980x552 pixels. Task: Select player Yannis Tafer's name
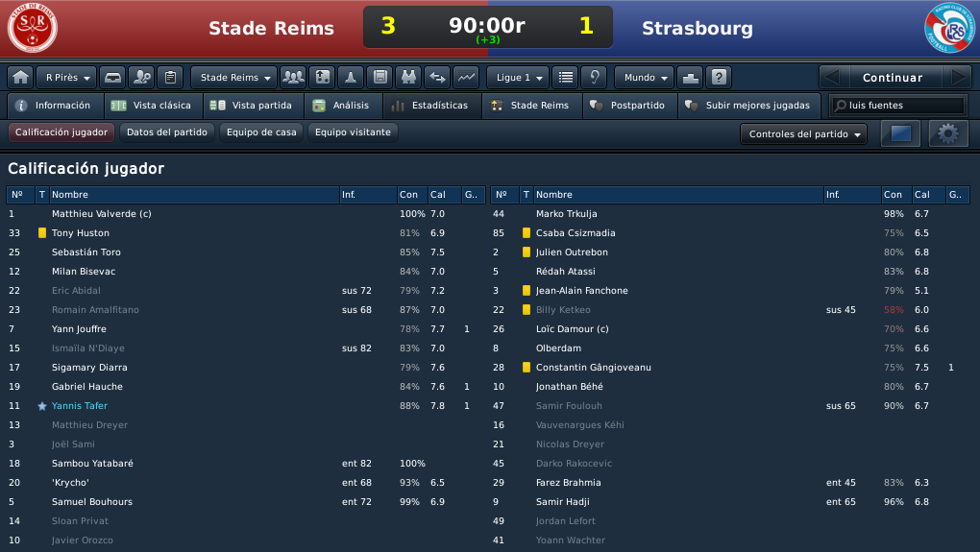click(x=80, y=406)
